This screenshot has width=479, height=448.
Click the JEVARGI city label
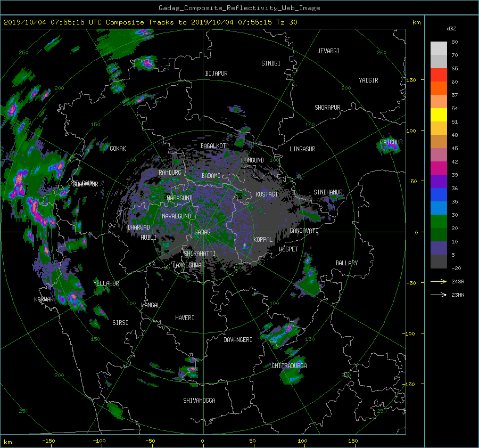coord(328,51)
